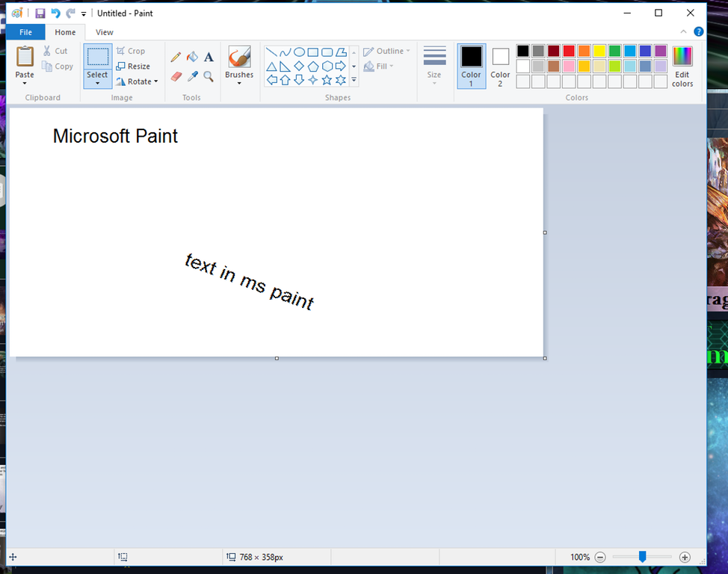Choose the Diamond shape
This screenshot has height=574, width=728.
[300, 66]
